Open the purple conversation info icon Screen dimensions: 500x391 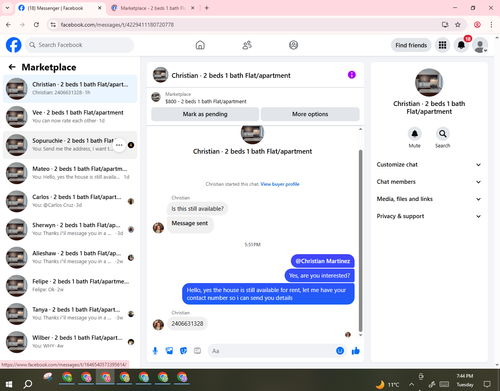(352, 75)
